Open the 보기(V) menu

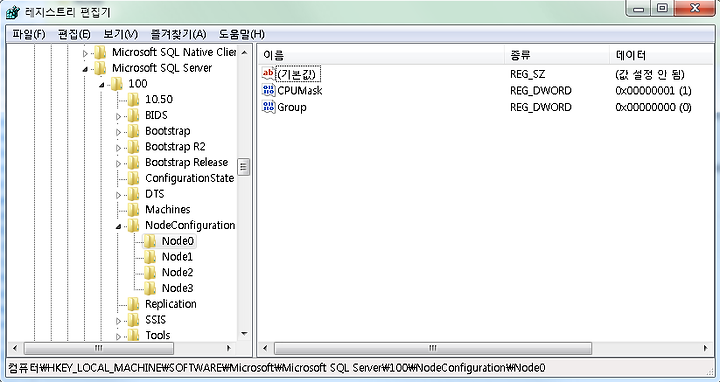coord(120,34)
